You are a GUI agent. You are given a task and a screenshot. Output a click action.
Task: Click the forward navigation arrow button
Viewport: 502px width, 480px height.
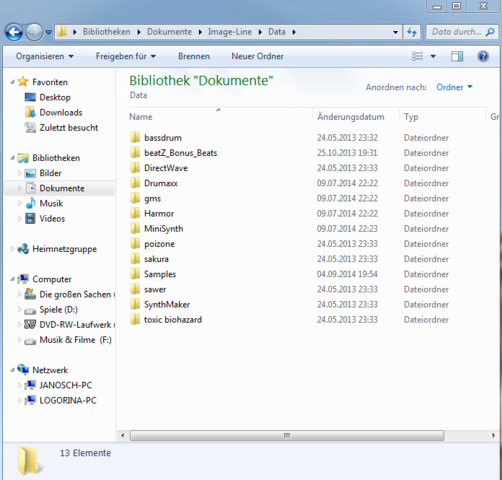(34, 32)
